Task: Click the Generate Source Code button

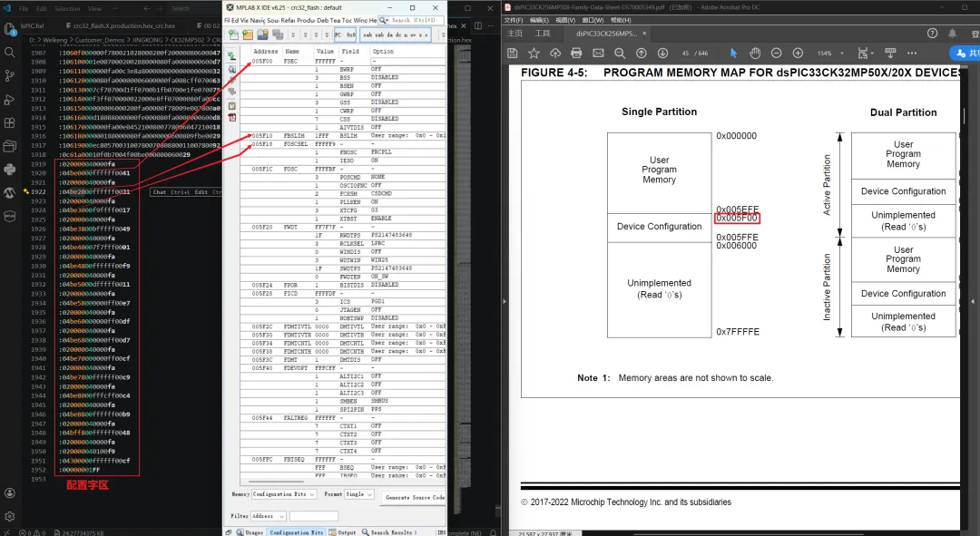Action: 414,497
